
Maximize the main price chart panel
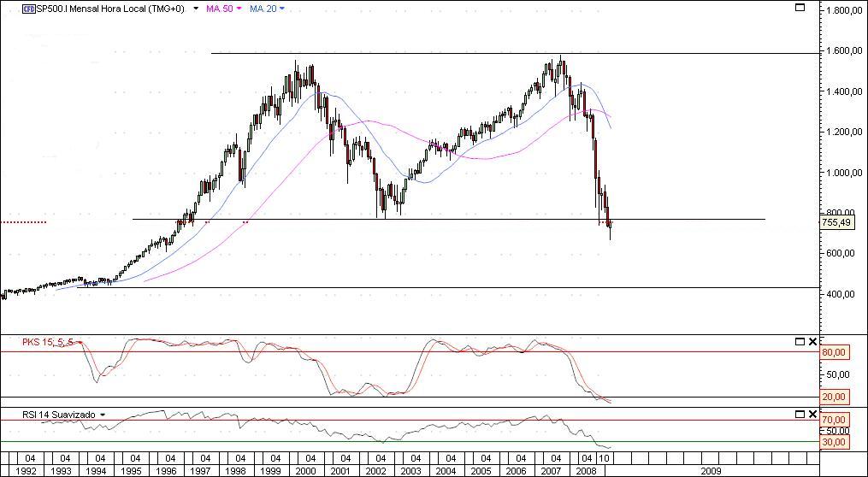pyautogui.click(x=800, y=7)
